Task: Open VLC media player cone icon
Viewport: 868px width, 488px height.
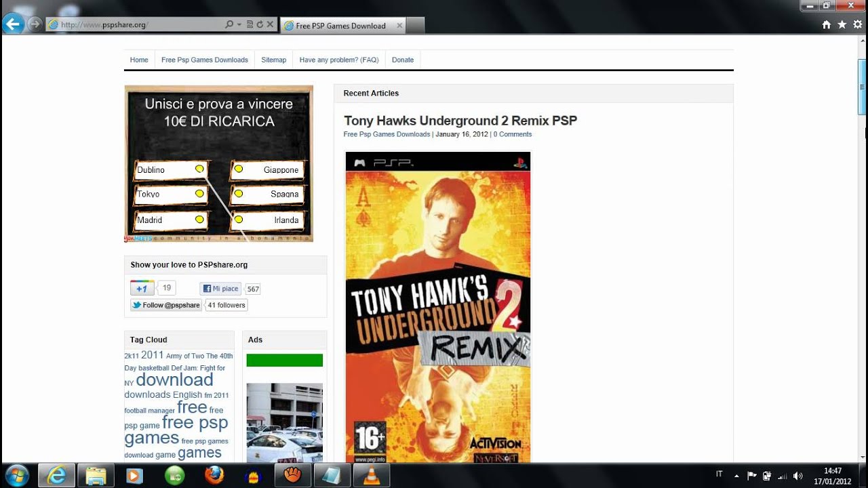Action: point(372,476)
